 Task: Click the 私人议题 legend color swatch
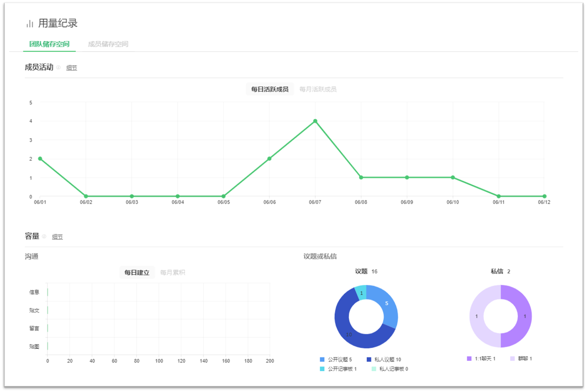pyautogui.click(x=369, y=360)
